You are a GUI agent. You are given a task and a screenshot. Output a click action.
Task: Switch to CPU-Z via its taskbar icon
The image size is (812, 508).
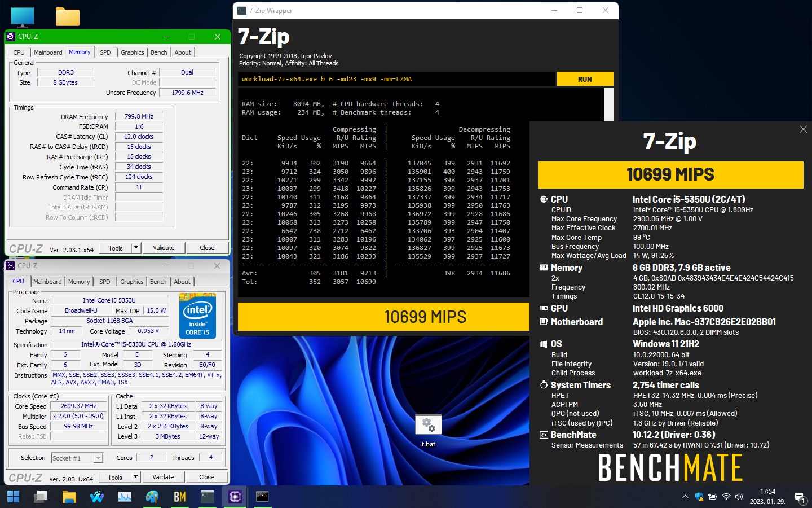[235, 497]
